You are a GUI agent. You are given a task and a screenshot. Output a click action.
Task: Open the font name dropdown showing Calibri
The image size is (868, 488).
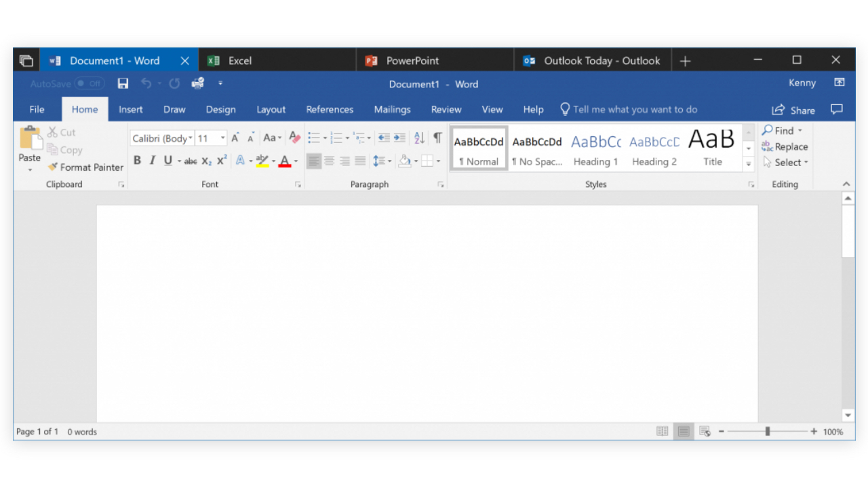click(162, 138)
